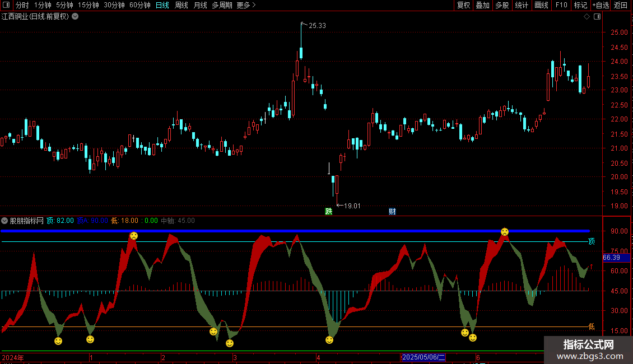Select the 15分钟 period
This screenshot has width=633, height=364.
[x=89, y=5]
